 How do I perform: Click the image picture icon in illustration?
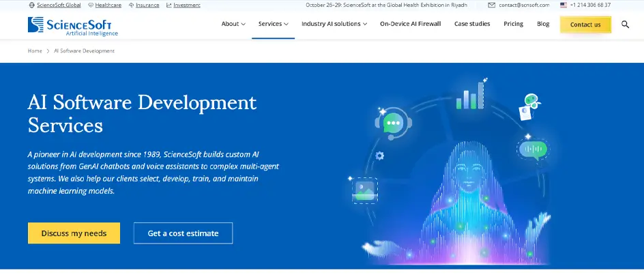click(x=365, y=191)
